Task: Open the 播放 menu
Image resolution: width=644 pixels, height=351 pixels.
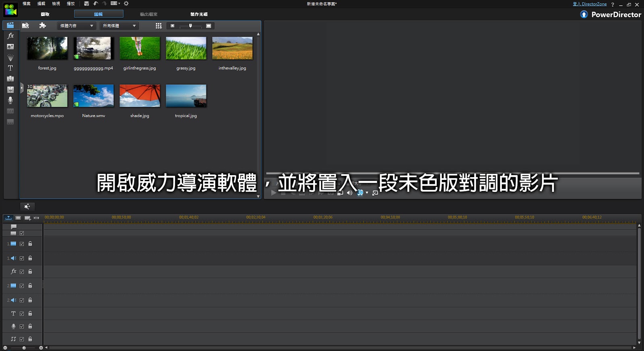Action: point(71,4)
